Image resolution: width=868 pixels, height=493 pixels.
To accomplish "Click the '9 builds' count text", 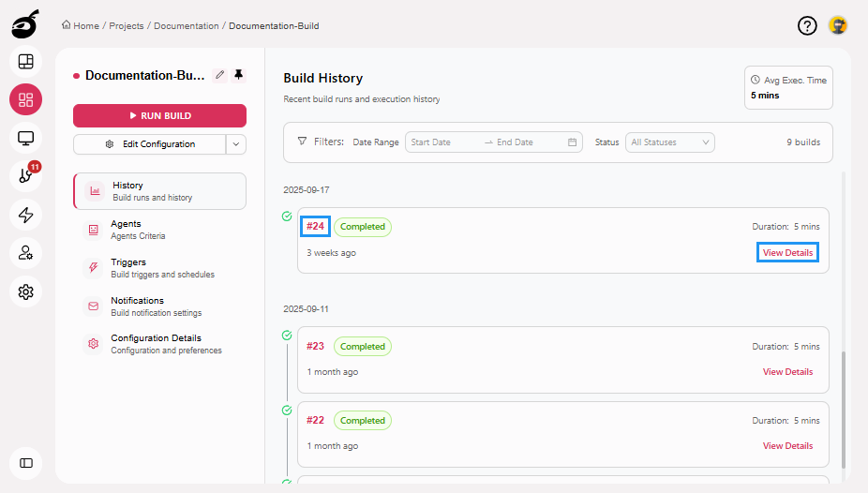I will click(803, 142).
